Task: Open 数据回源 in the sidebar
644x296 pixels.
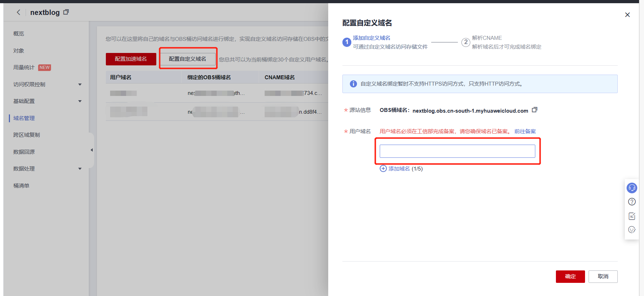Action: tap(24, 152)
